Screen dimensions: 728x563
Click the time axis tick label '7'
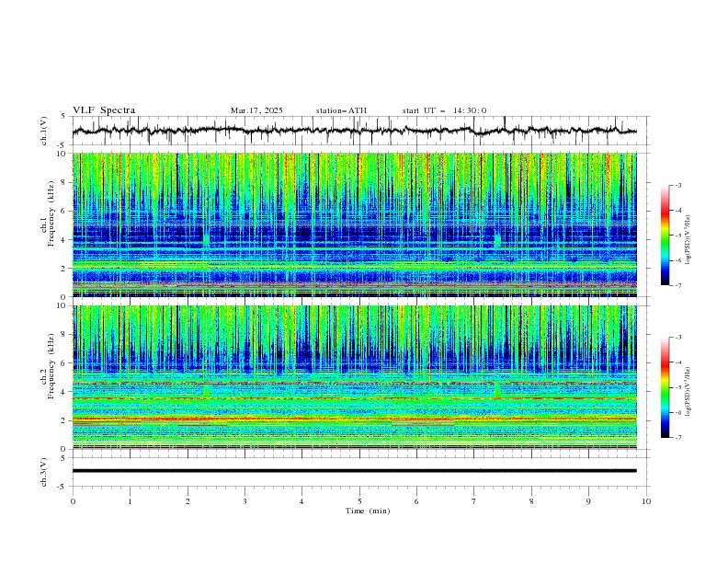coord(474,501)
